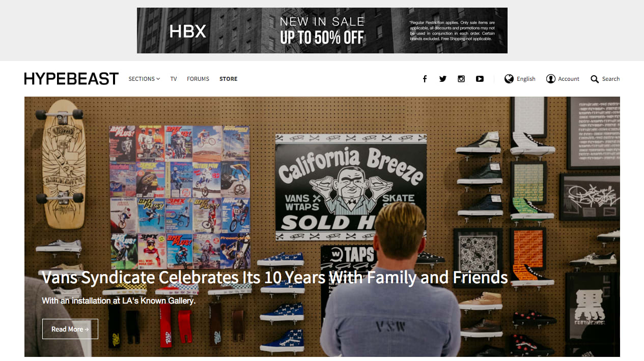The image size is (644, 361).
Task: Click the Account link text
Action: [x=569, y=79]
